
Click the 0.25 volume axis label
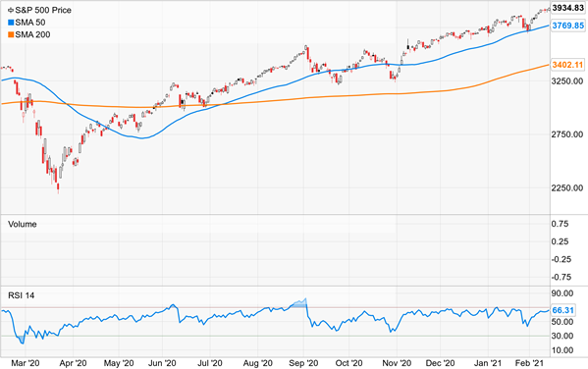click(560, 241)
